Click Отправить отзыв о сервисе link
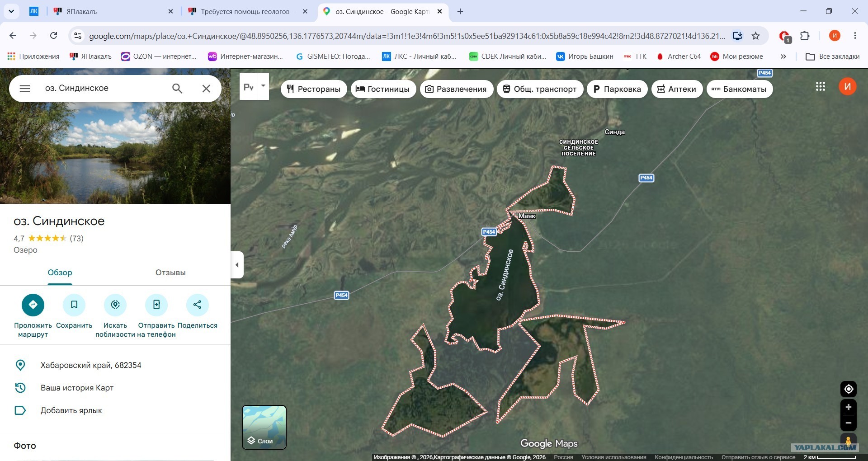The width and height of the screenshot is (868, 461). (x=758, y=457)
